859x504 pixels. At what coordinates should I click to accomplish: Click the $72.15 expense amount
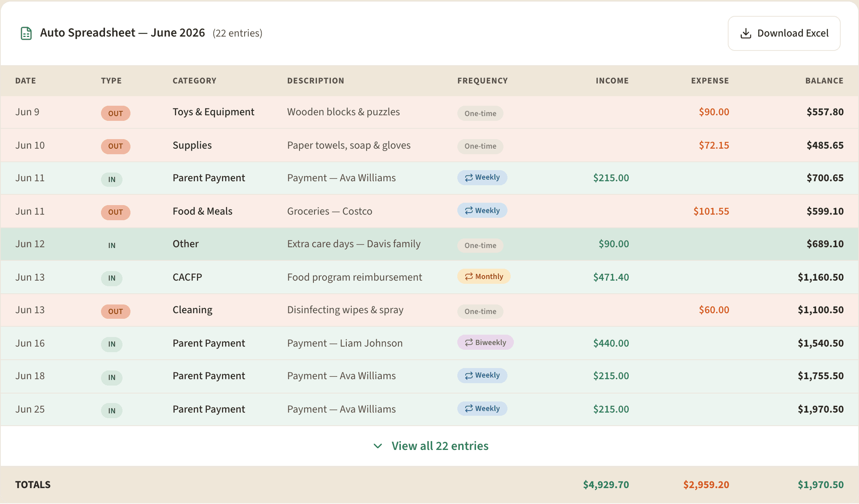(714, 145)
